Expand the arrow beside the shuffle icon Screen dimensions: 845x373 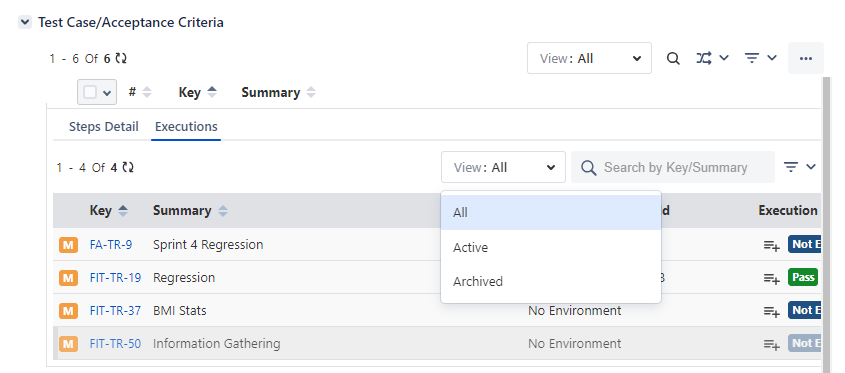[724, 58]
